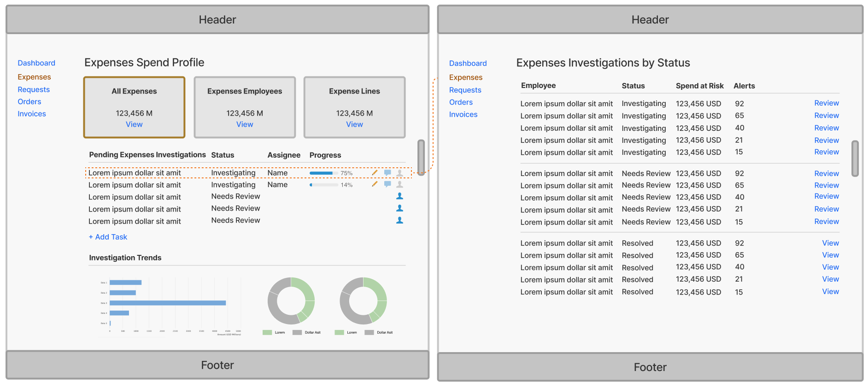Open the comment bubble in the 14% row

[x=387, y=184]
